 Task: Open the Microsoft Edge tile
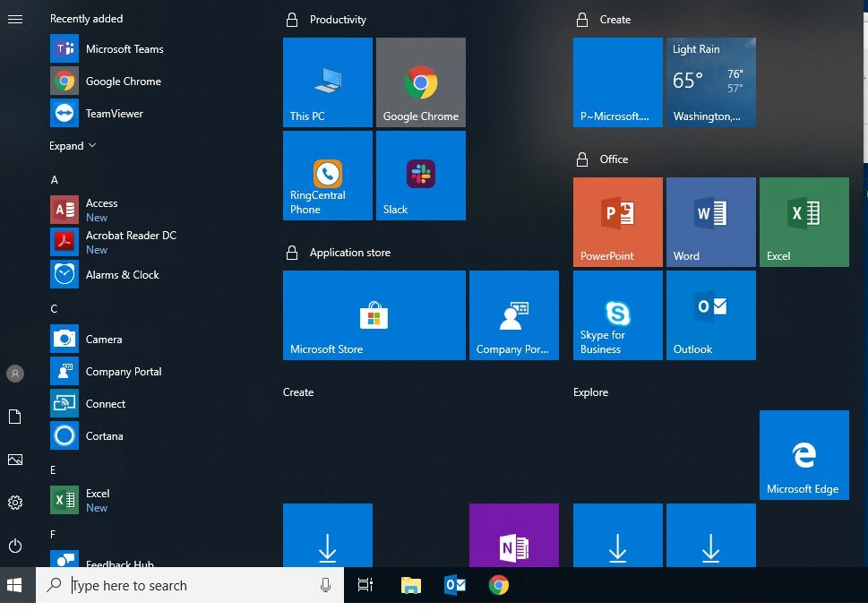pos(804,455)
